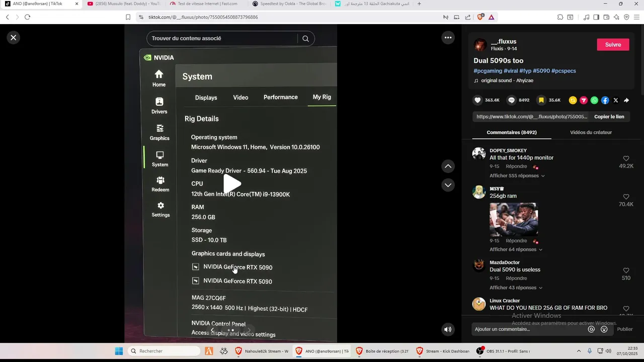Close the TikTok photo viewer

(14, 37)
